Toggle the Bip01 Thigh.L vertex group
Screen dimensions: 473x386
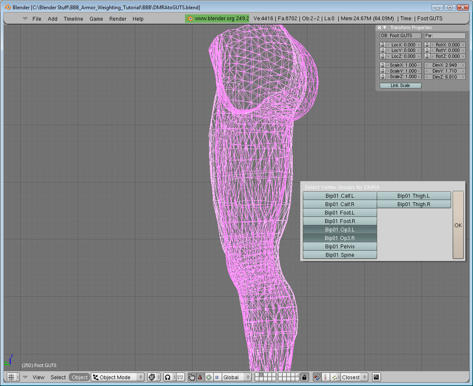[414, 196]
